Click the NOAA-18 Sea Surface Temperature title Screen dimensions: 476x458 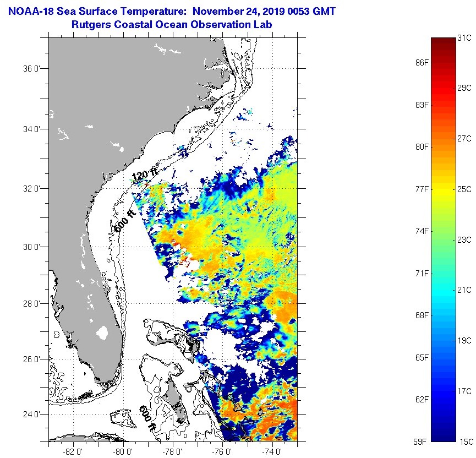[x=171, y=11]
